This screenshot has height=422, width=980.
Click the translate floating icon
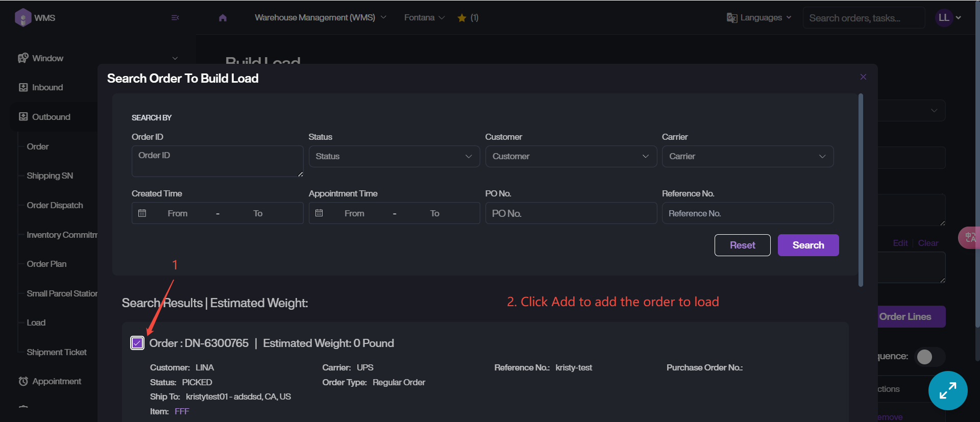(970, 238)
